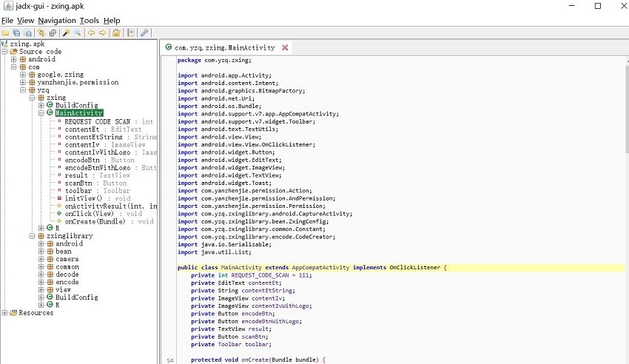
Task: Select the initView() method in the tree
Action: pyautogui.click(x=98, y=198)
